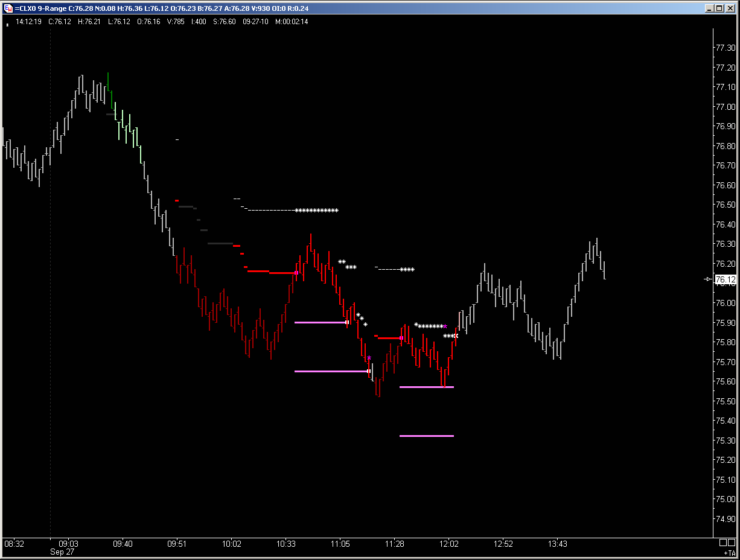Click the H:76.21 value in the info line
The height and width of the screenshot is (560, 740).
[x=91, y=22]
